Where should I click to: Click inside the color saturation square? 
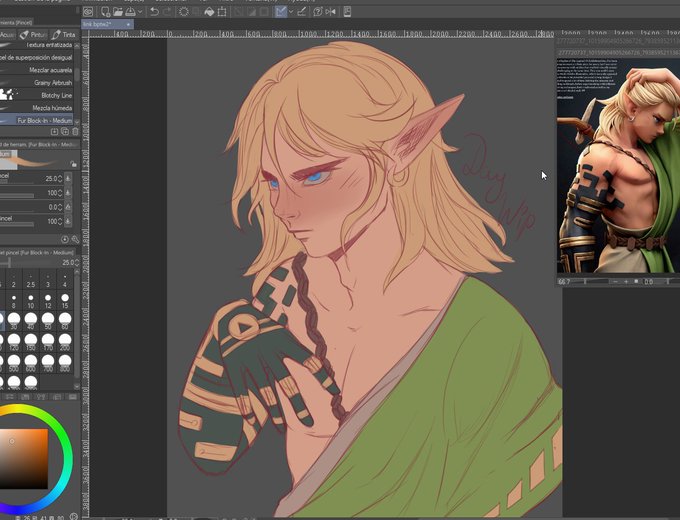(23, 459)
